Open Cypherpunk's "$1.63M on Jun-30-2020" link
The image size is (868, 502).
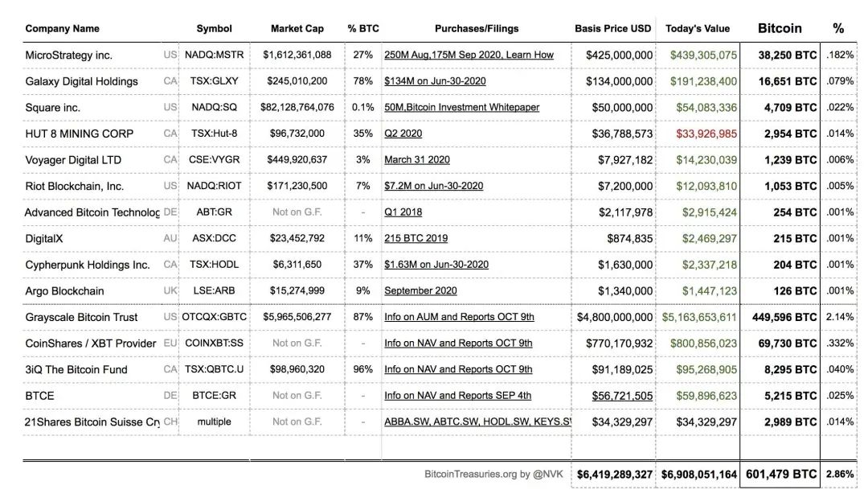pos(436,265)
